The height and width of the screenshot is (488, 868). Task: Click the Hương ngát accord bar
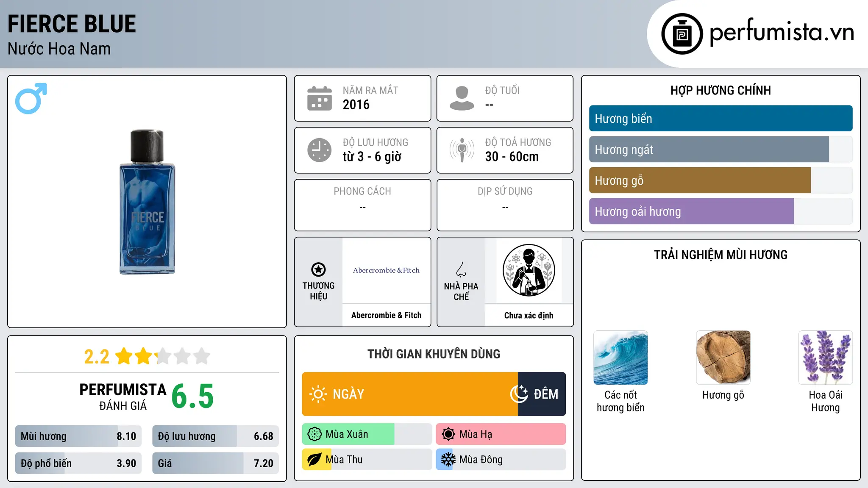tap(721, 150)
